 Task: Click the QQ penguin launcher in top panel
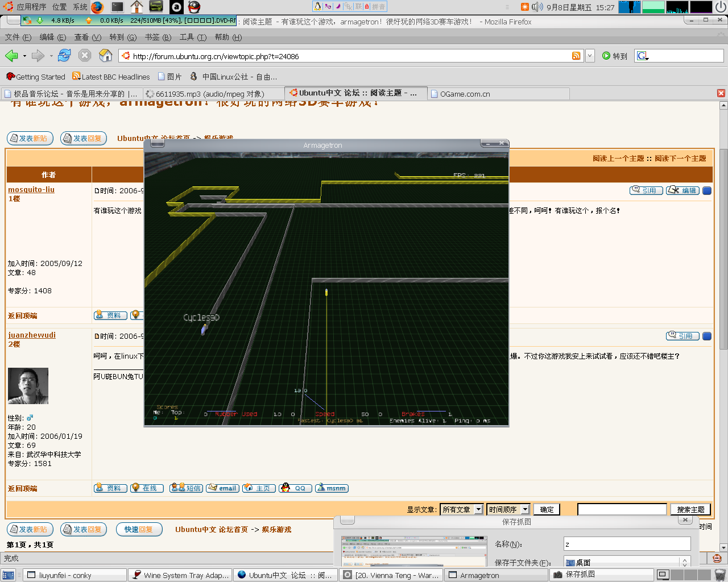194,7
